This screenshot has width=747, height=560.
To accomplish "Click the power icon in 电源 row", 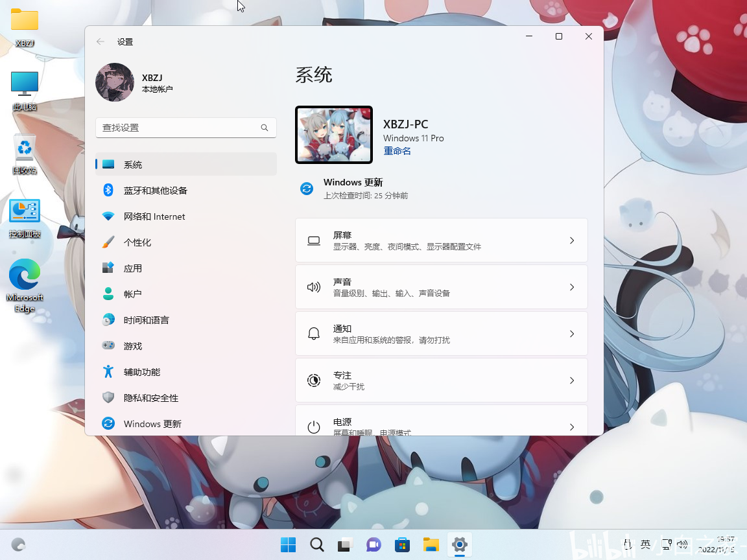I will [314, 427].
